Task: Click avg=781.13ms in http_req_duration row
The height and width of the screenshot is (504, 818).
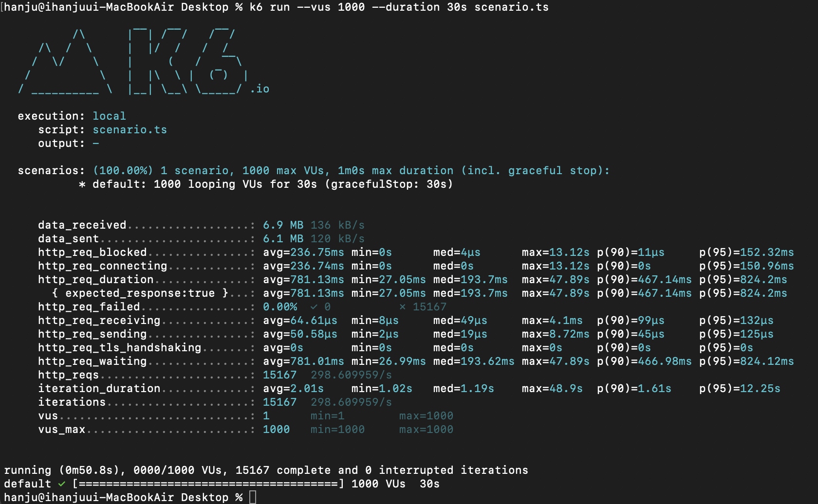Action: coord(303,279)
